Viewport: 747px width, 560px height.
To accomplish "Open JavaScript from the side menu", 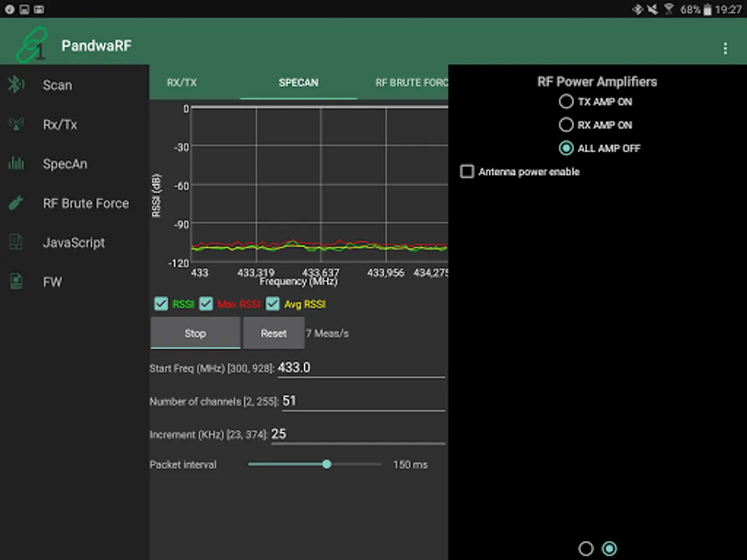I will (x=73, y=243).
